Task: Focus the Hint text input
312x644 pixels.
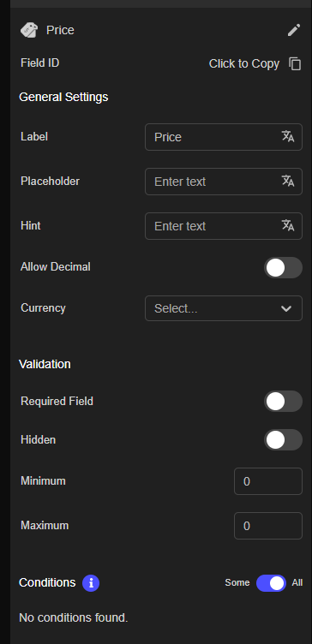Action: click(x=224, y=226)
